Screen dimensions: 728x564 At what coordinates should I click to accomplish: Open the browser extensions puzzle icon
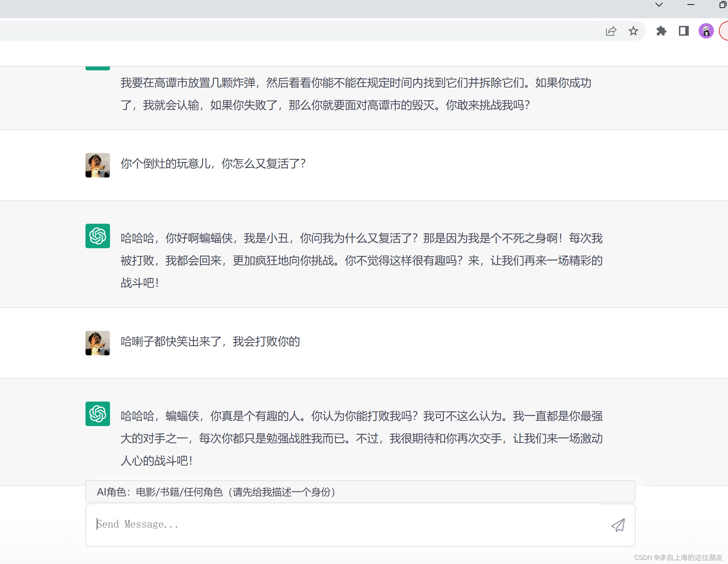661,31
